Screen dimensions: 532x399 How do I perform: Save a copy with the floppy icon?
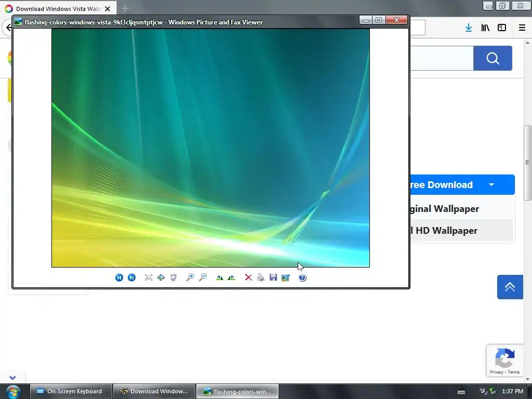pos(273,277)
